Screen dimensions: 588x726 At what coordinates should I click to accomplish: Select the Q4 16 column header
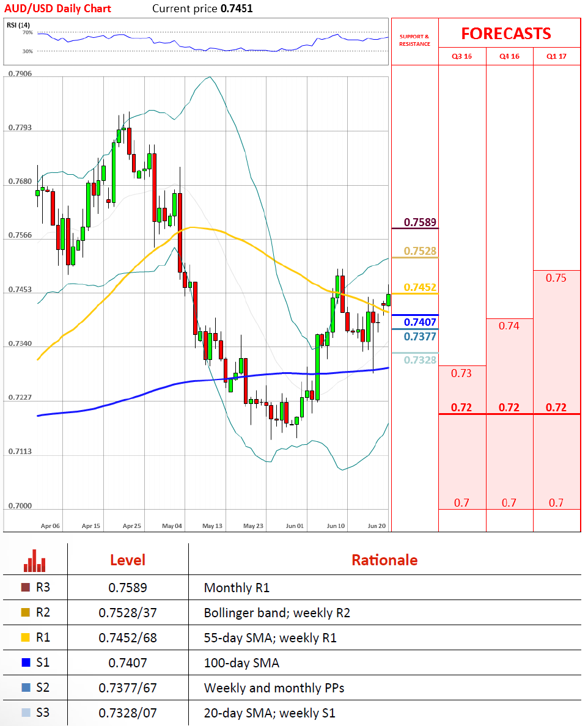click(x=509, y=56)
